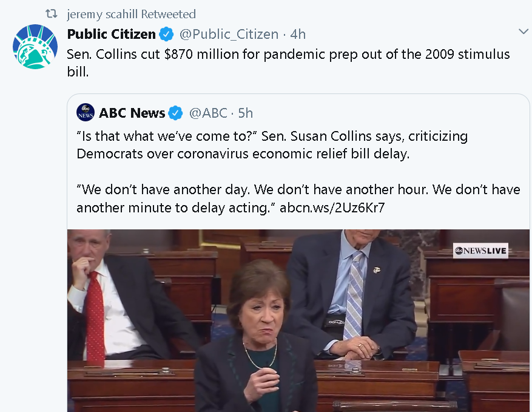This screenshot has height=412, width=532.
Task: Open quoted tweet text about relief bill delay
Action: point(272,145)
